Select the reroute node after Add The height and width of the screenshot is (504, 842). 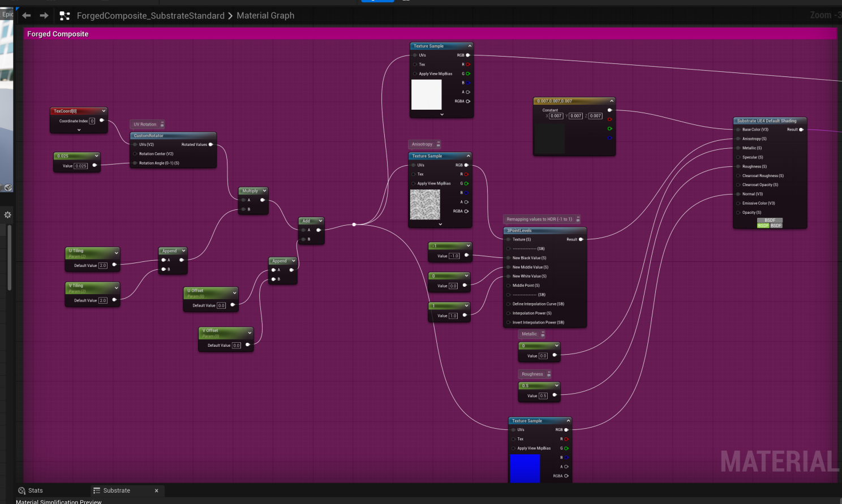point(354,225)
